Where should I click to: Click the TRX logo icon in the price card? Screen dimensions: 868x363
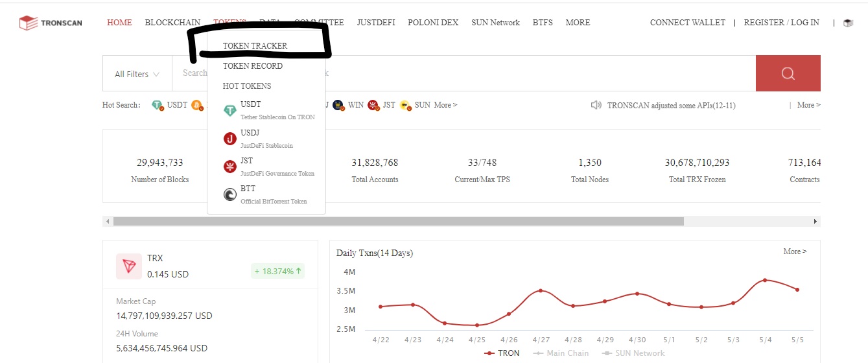point(129,266)
